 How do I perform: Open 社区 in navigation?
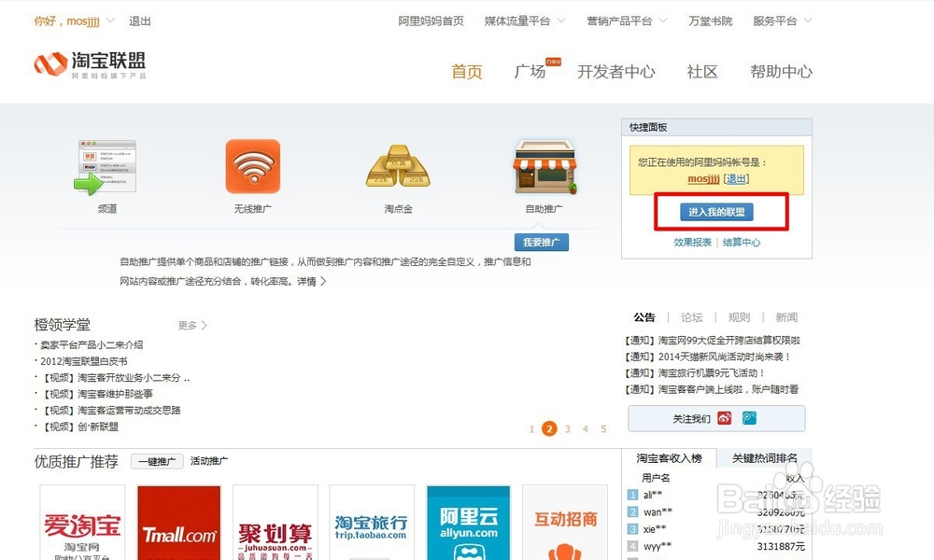pos(702,72)
